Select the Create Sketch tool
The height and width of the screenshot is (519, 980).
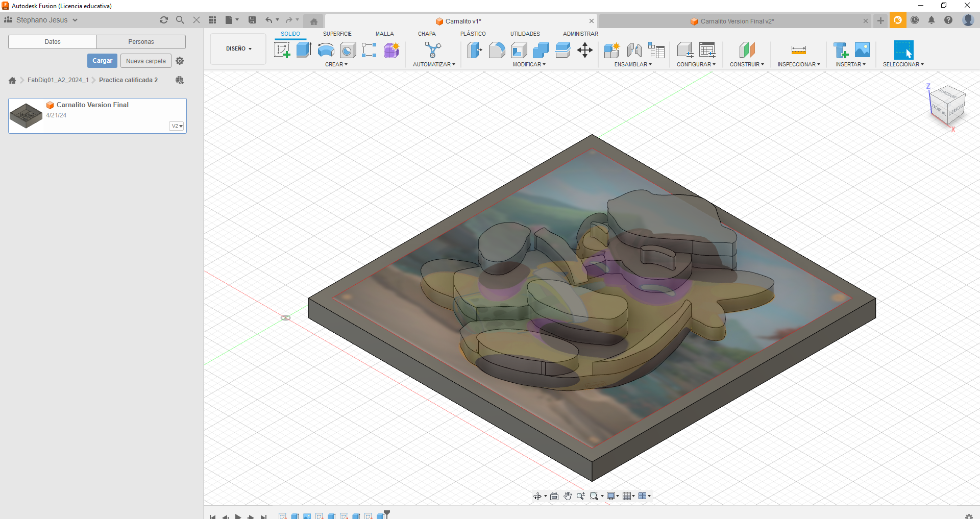point(282,50)
